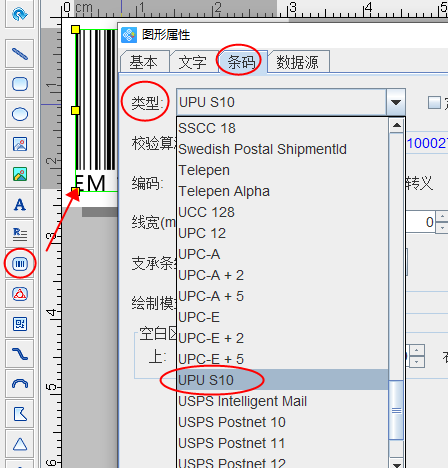Select the rounded rectangle tool
This screenshot has height=468, width=448.
[x=20, y=84]
